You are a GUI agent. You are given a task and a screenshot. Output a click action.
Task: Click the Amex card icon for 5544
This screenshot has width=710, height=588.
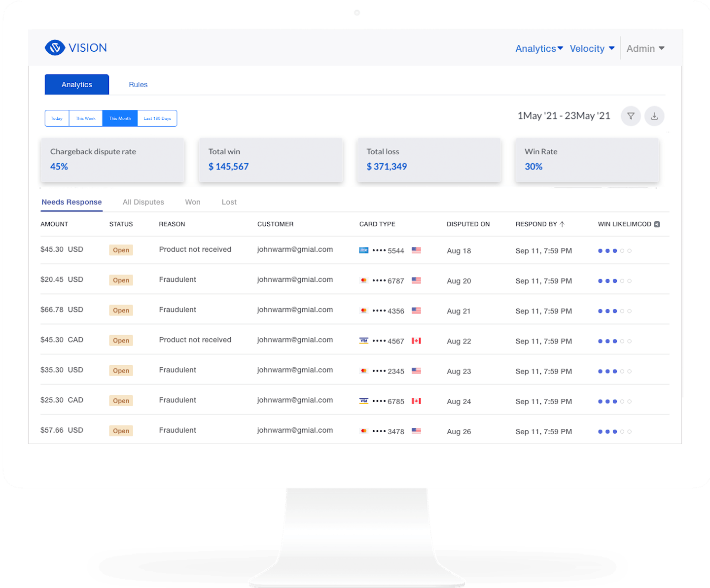click(364, 250)
